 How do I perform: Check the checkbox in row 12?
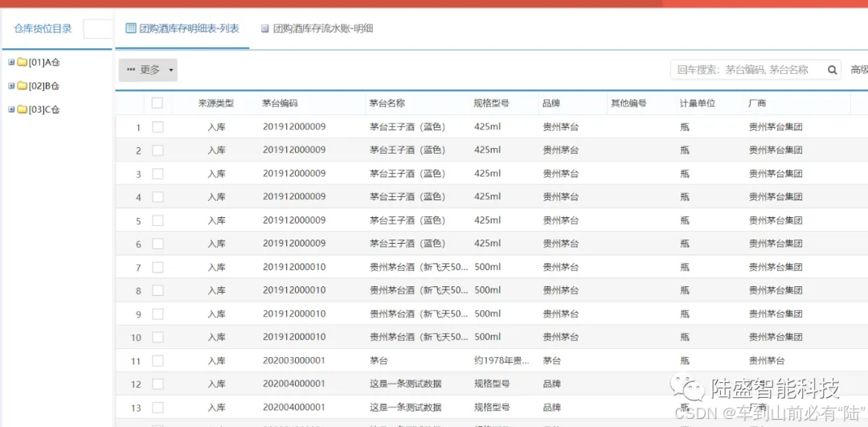click(158, 384)
